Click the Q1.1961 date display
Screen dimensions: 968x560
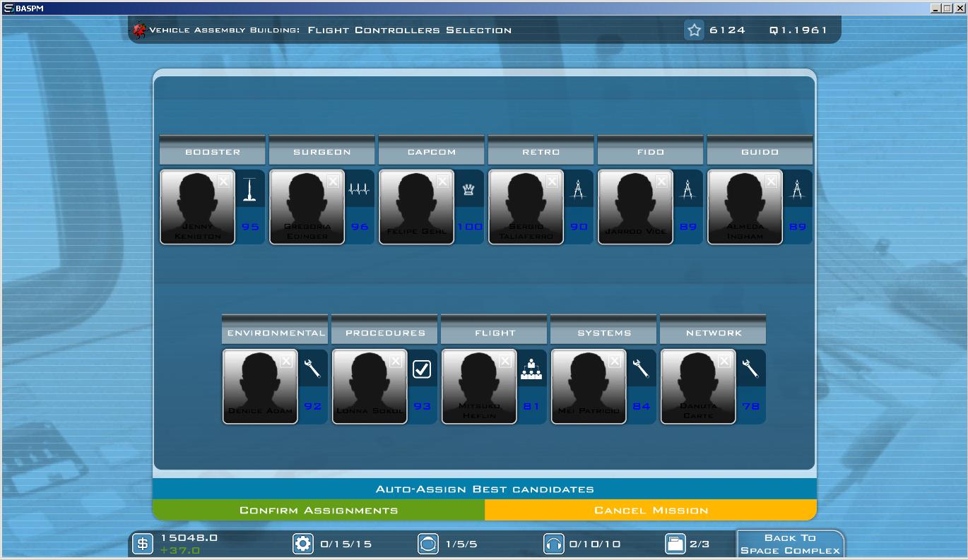click(x=798, y=30)
